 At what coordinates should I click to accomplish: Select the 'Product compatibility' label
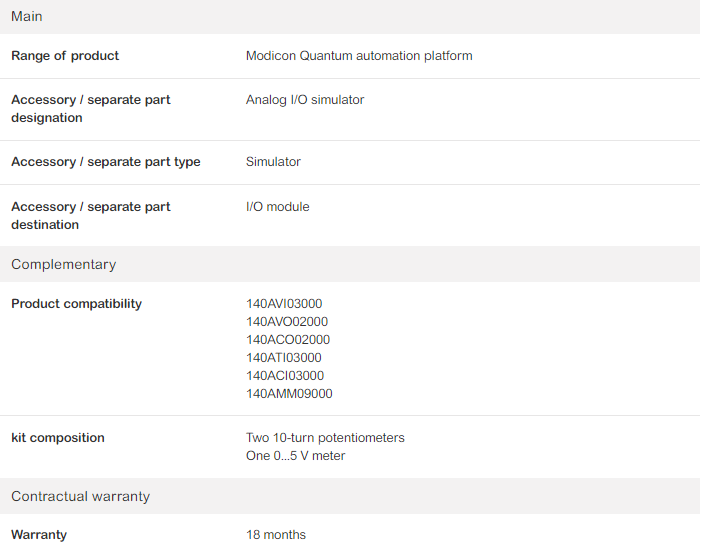[76, 304]
